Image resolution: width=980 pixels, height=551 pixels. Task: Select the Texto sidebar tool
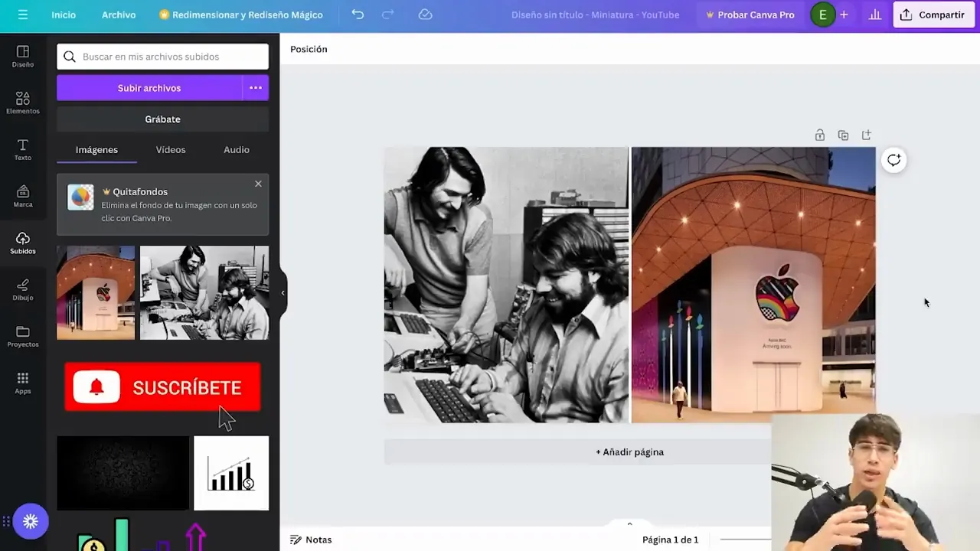pyautogui.click(x=23, y=149)
